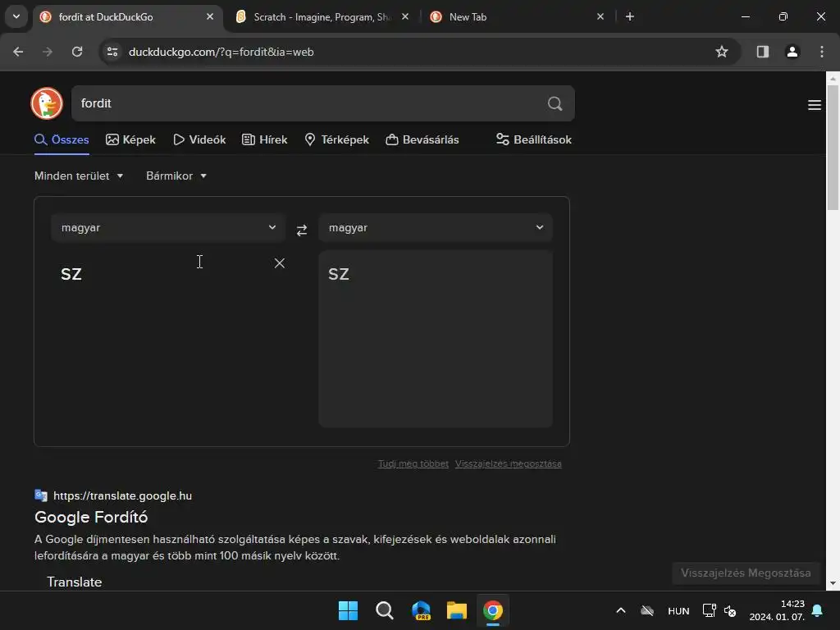This screenshot has height=630, width=840.
Task: Open a new browser tab
Action: tap(630, 16)
